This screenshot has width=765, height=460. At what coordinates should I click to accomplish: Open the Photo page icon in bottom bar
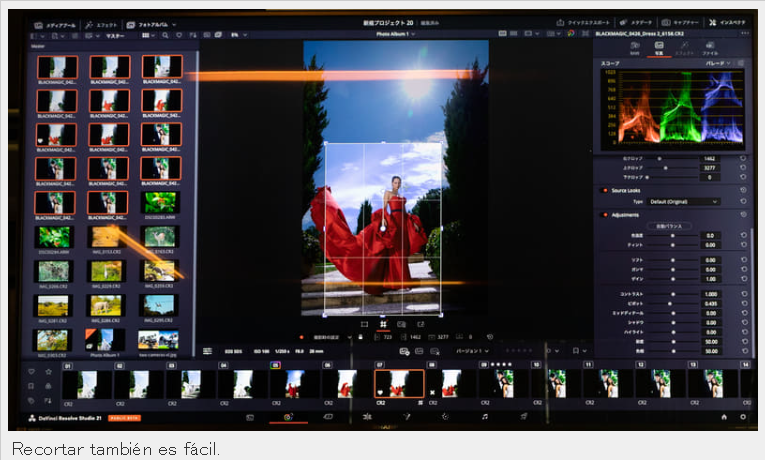(x=288, y=417)
